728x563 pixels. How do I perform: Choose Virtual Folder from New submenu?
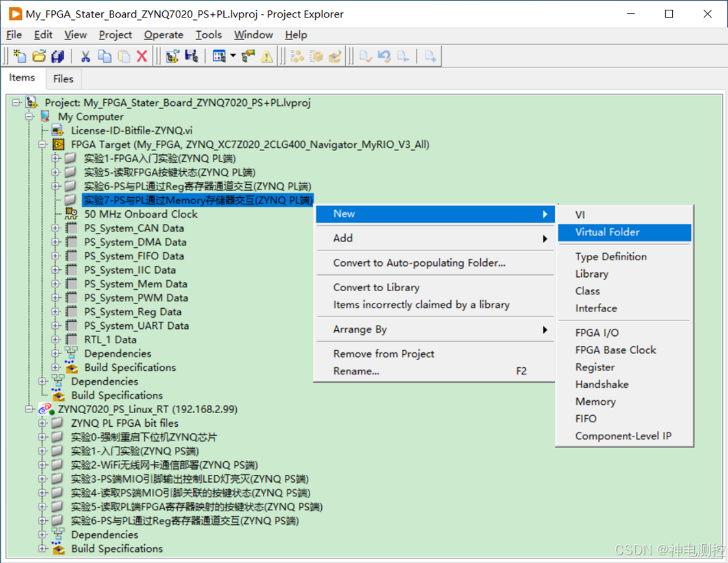tap(624, 232)
